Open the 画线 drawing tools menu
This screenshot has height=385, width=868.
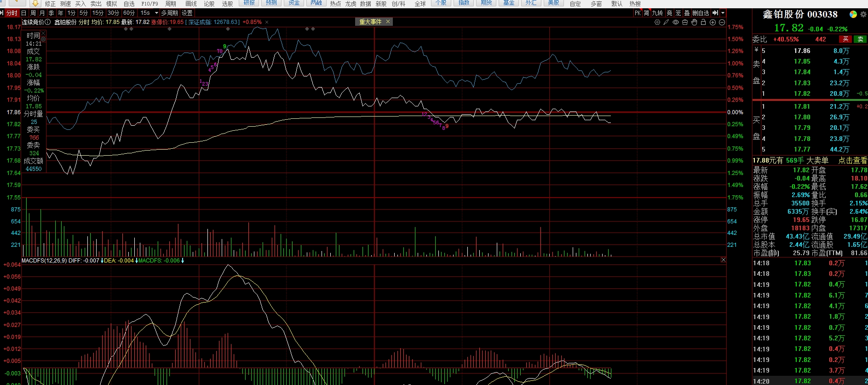pos(191,4)
